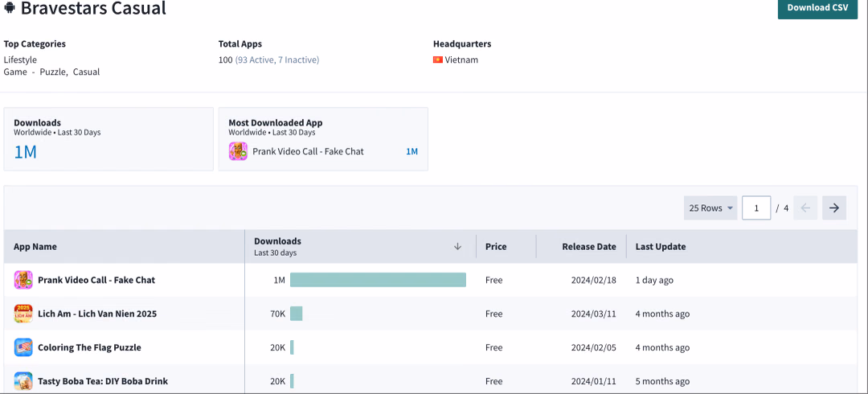Click the Downloads sort descending arrow
Image resolution: width=868 pixels, height=394 pixels.
(x=457, y=247)
